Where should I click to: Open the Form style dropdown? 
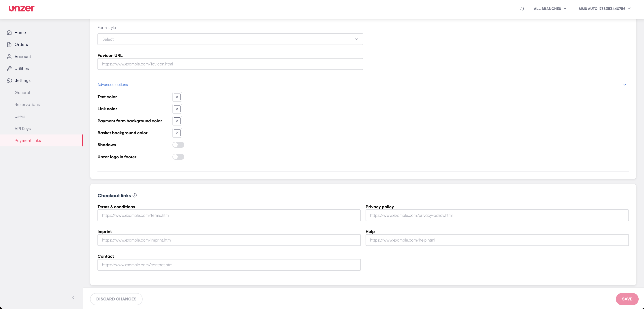click(230, 39)
